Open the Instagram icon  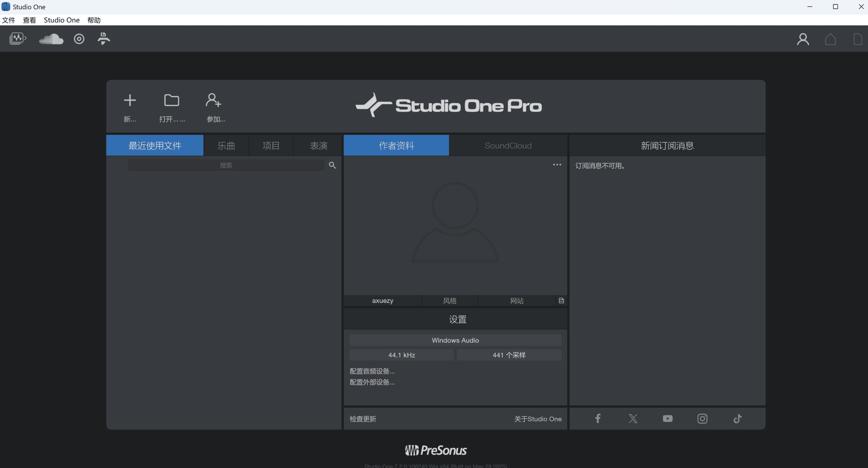[702, 419]
